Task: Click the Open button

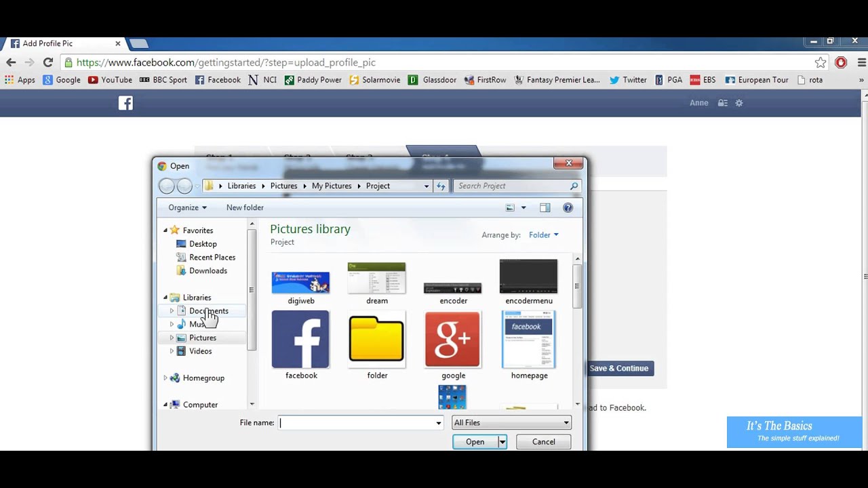Action: [x=475, y=442]
